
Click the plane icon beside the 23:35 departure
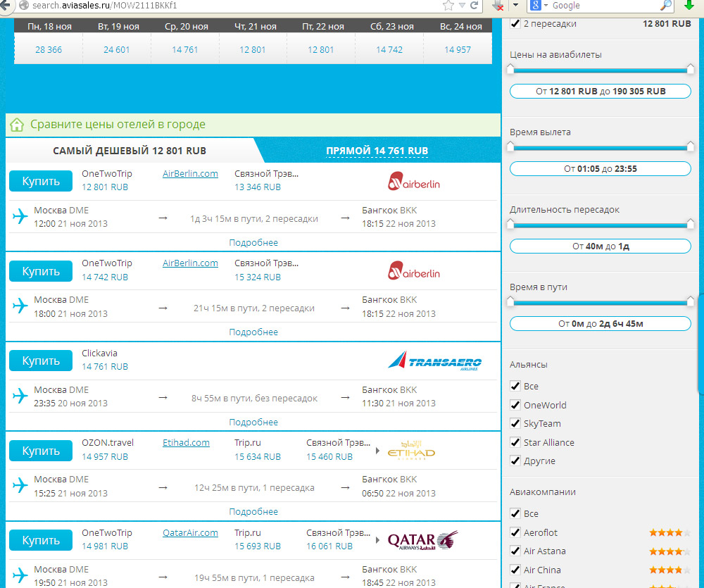click(x=20, y=396)
